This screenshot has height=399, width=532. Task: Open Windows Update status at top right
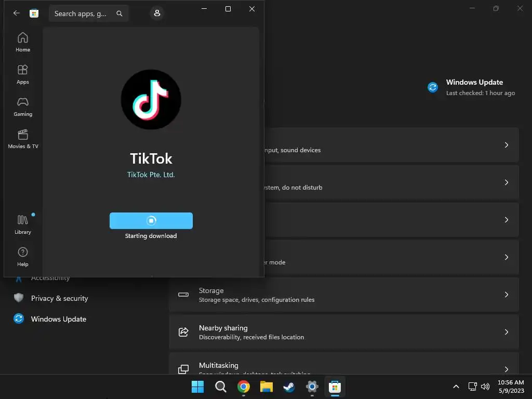click(x=471, y=87)
